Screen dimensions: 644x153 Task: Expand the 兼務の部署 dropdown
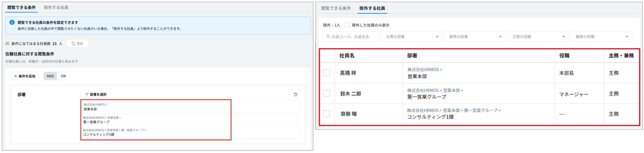[475, 37]
